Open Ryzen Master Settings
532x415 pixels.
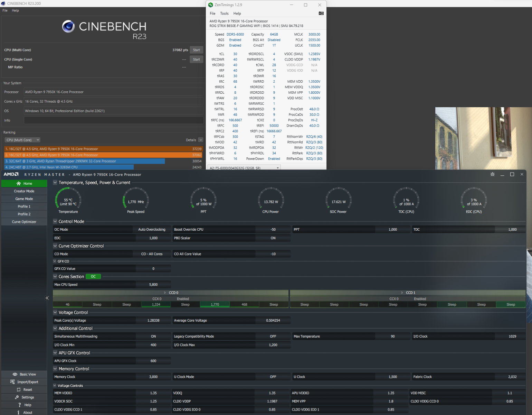coord(24,397)
